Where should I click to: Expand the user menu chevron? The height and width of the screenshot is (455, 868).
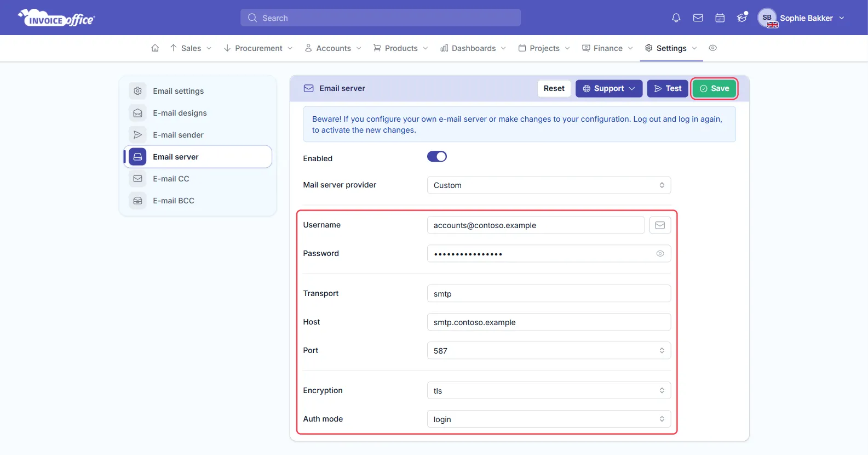842,18
